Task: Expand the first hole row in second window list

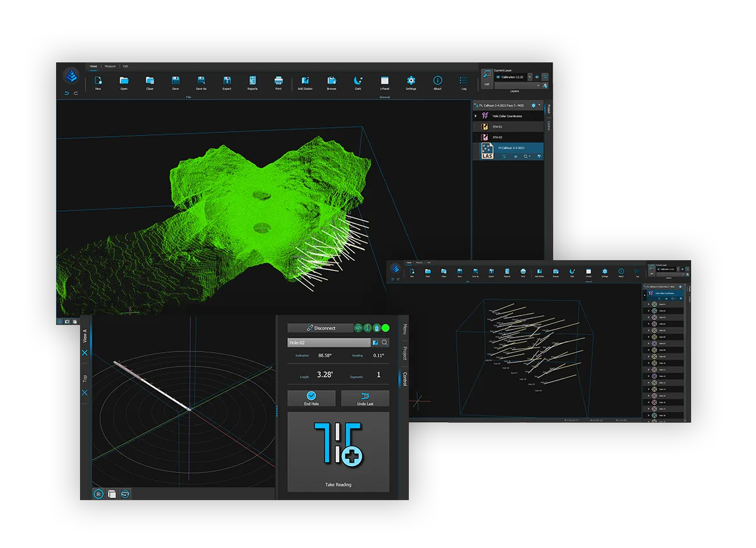Action: point(649,304)
